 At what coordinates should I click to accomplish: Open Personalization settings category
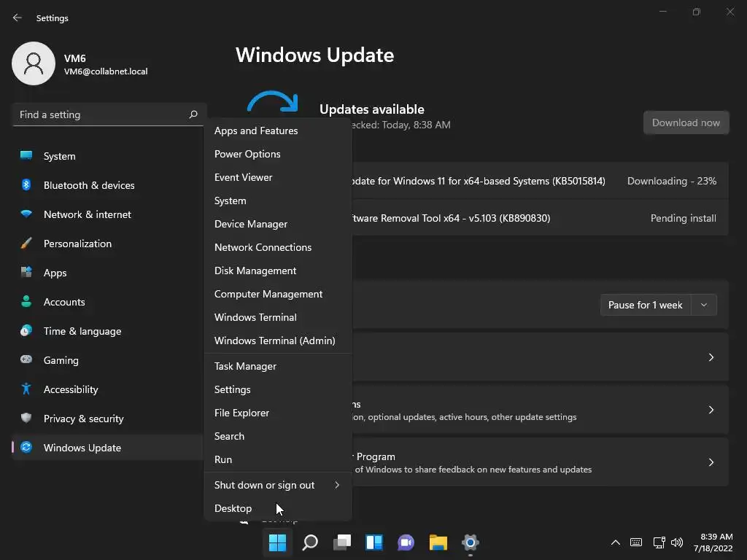(108, 244)
